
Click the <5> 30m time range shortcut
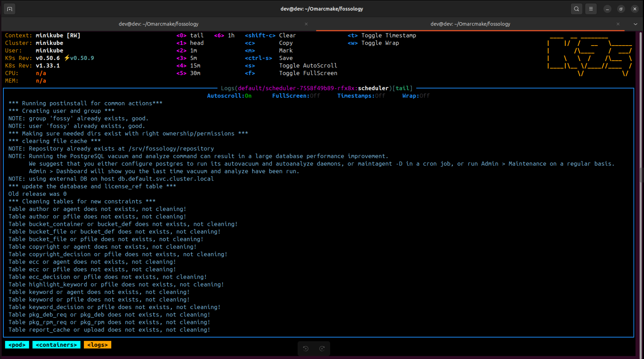(189, 73)
